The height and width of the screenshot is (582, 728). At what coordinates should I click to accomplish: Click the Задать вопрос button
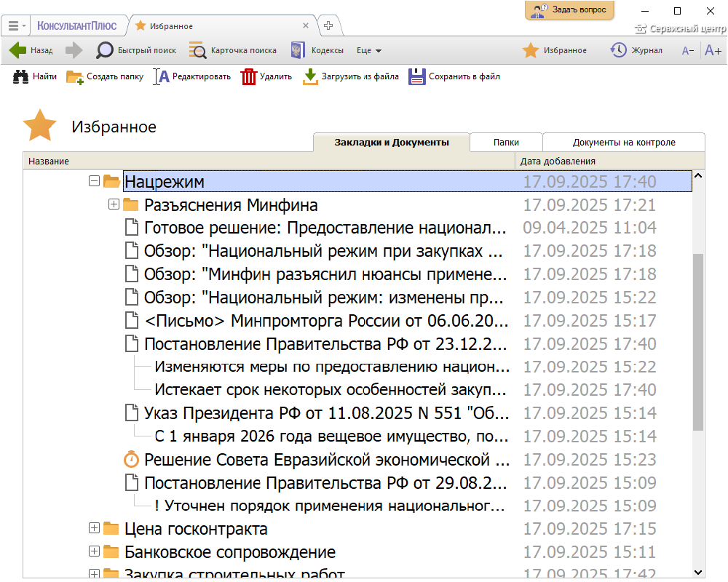pos(569,10)
